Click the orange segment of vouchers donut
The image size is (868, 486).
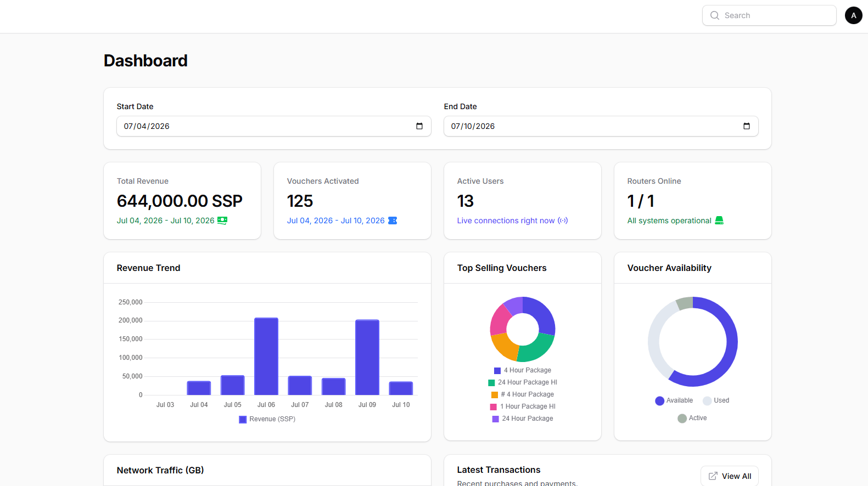505,347
